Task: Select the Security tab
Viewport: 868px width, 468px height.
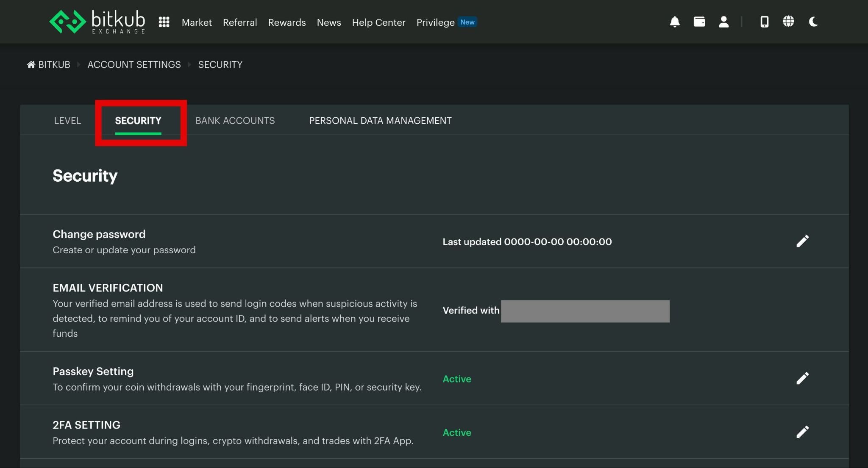Action: (x=138, y=121)
